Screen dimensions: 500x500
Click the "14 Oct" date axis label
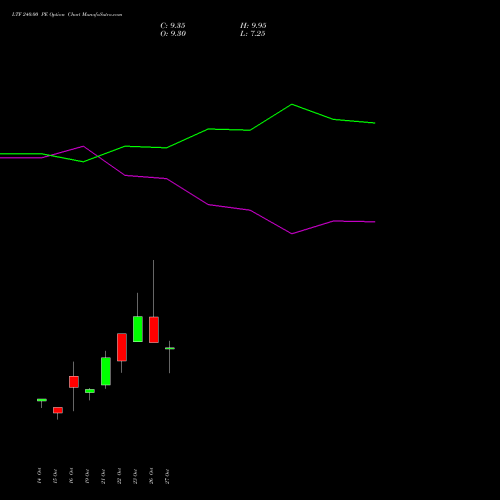[39, 476]
